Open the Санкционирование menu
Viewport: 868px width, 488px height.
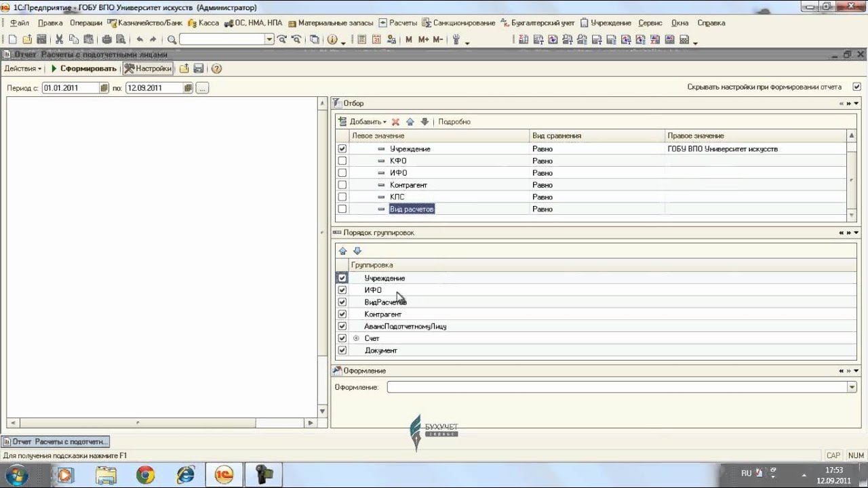pos(459,22)
